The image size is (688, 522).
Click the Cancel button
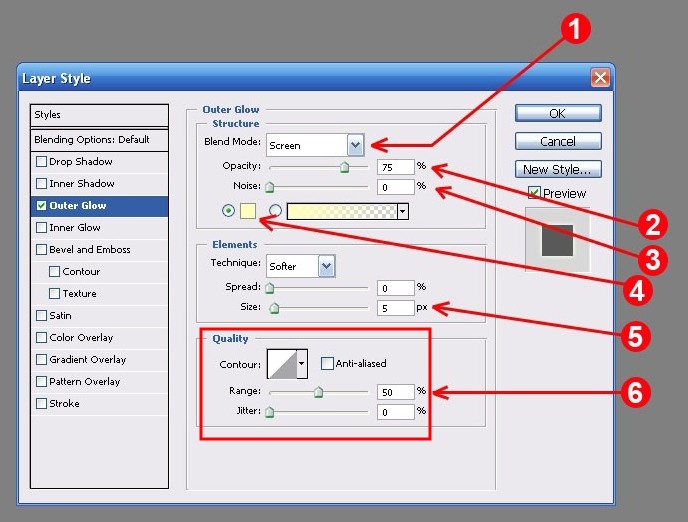pos(558,141)
